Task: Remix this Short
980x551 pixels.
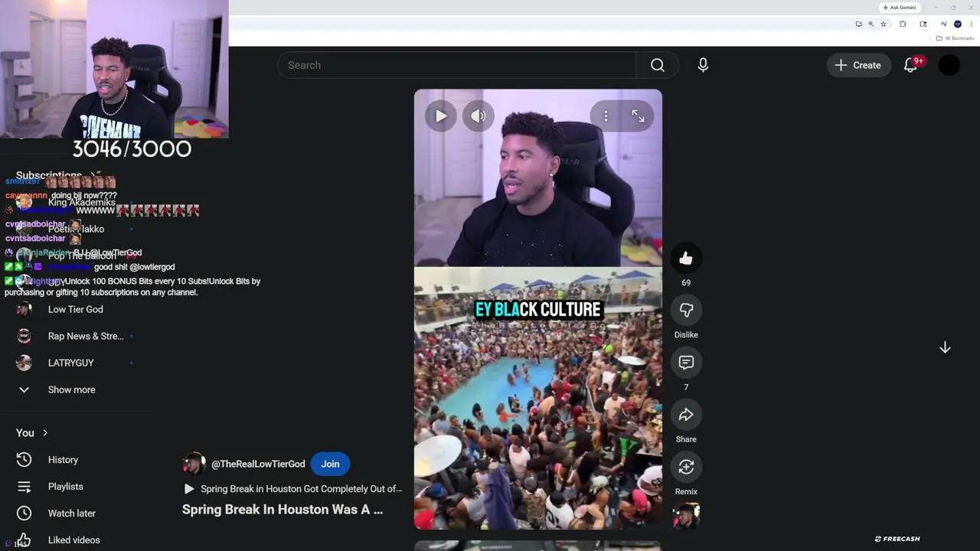Action: 686,467
